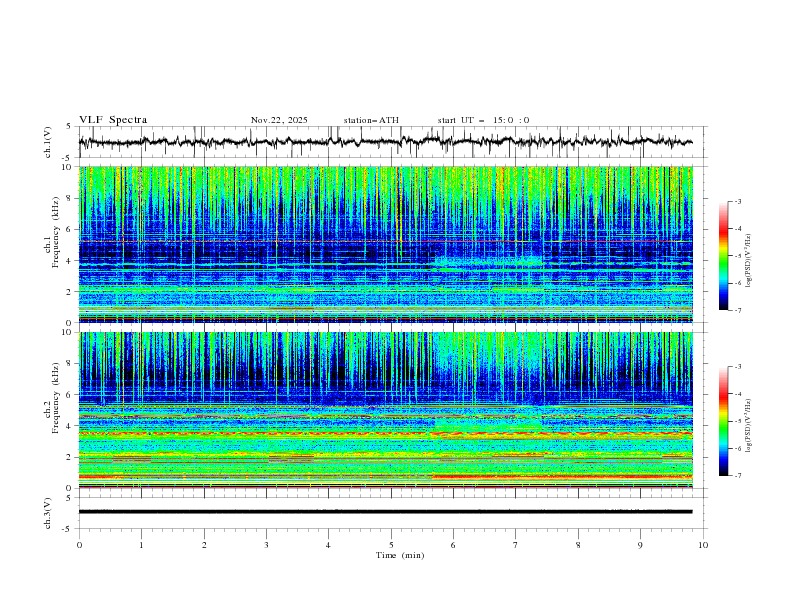
Task: Click the "ch.1(V)" waveform axis label
Action: coord(48,142)
